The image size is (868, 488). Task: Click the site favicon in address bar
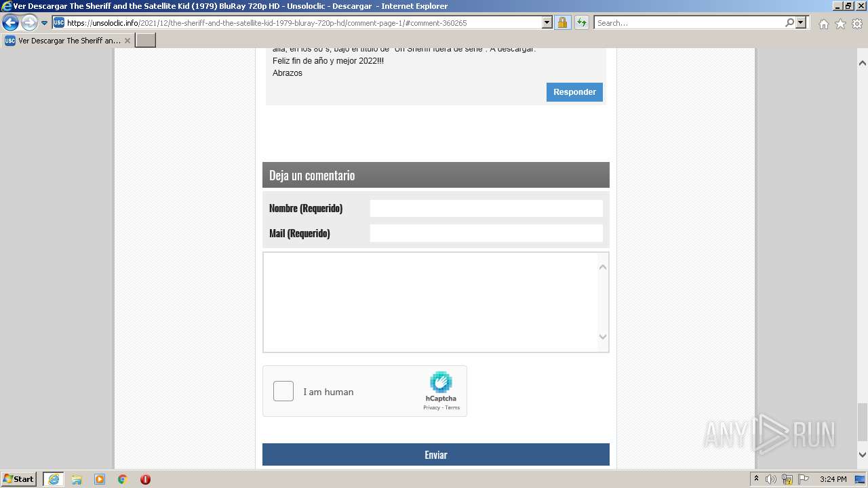pyautogui.click(x=59, y=23)
